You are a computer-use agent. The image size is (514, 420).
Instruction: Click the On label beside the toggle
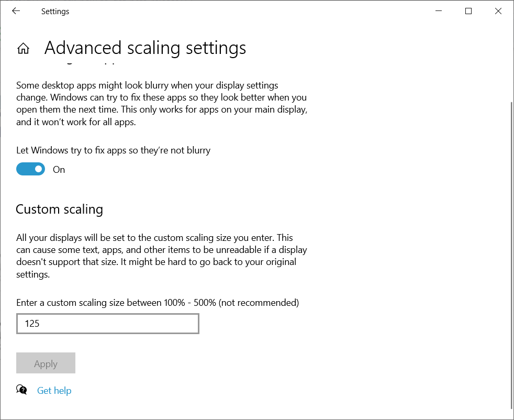point(59,170)
